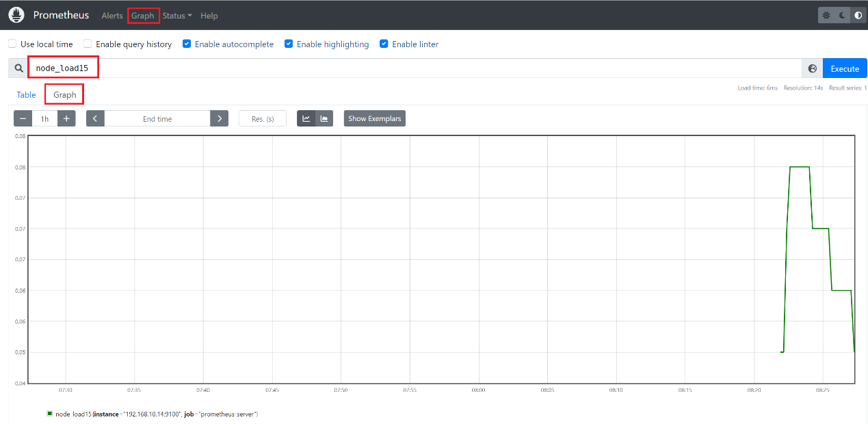Uncheck Enable linter

point(384,44)
